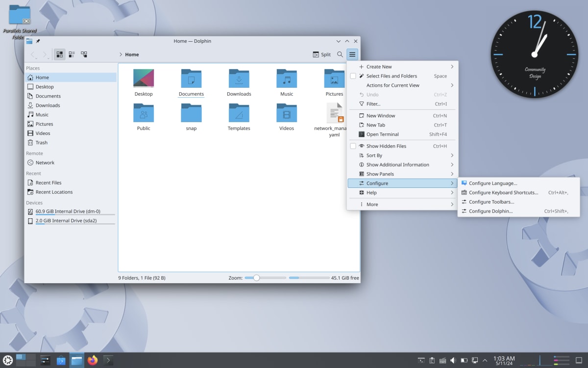The image size is (588, 368).
Task: Choose Configure Dolphin...
Action: coord(518,211)
